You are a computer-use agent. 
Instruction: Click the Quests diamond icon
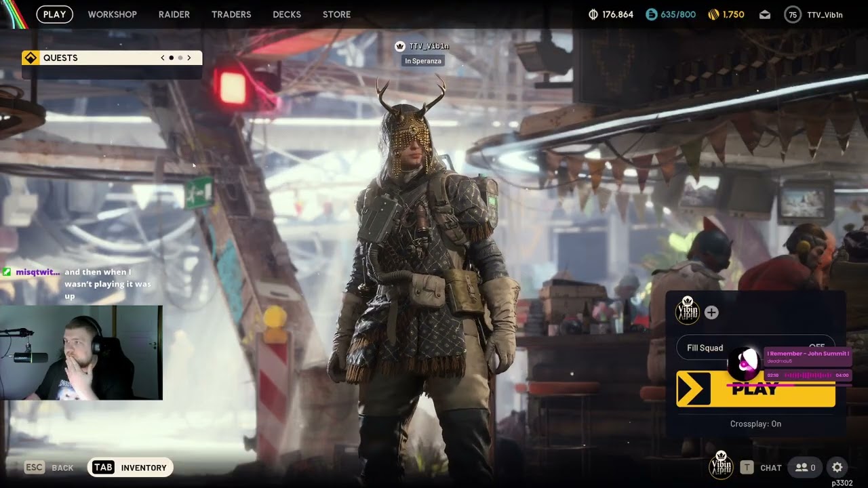[x=31, y=58]
